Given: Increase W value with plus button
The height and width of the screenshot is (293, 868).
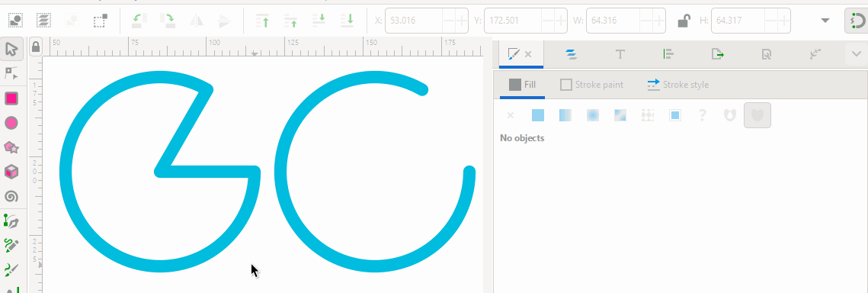Looking at the screenshot, I should (x=658, y=21).
